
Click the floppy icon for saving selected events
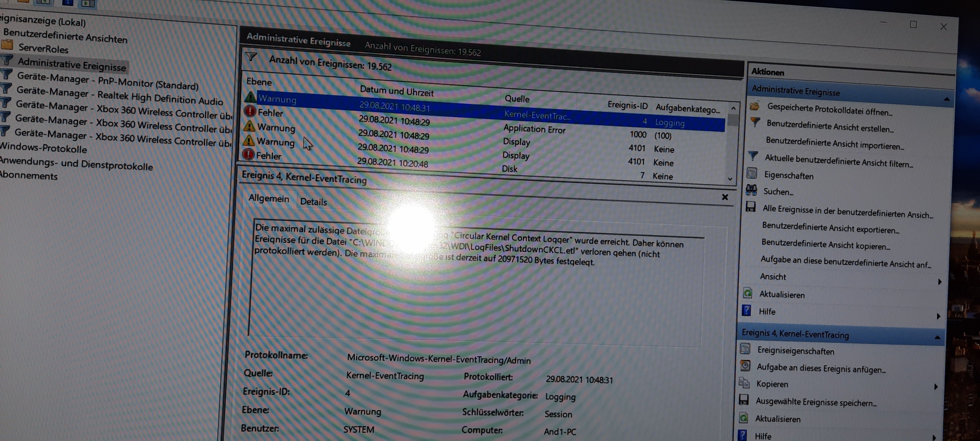[744, 399]
